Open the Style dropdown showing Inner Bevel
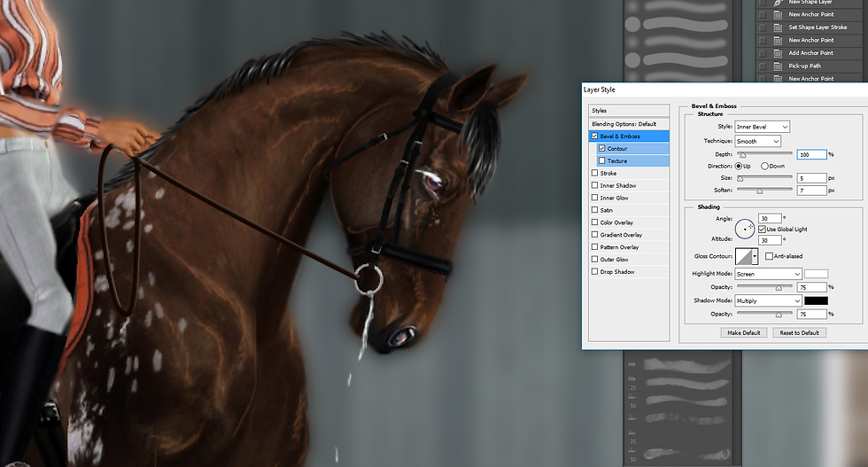Viewport: 868px width, 467px height. (762, 127)
